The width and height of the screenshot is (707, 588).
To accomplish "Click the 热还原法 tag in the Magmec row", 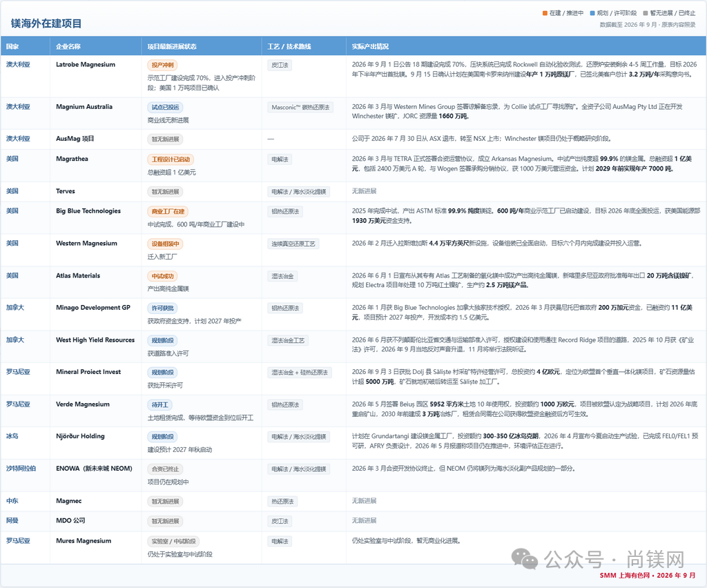I will 282,502.
